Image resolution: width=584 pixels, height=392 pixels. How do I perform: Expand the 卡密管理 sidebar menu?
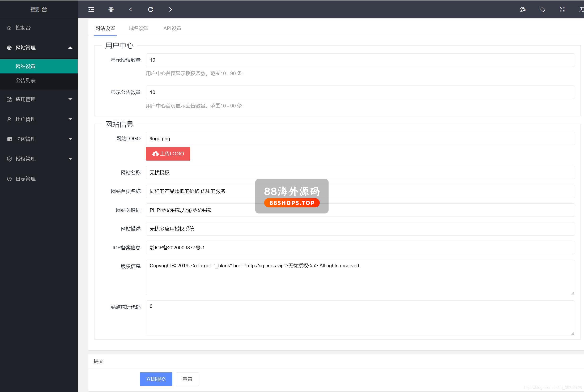coord(39,139)
